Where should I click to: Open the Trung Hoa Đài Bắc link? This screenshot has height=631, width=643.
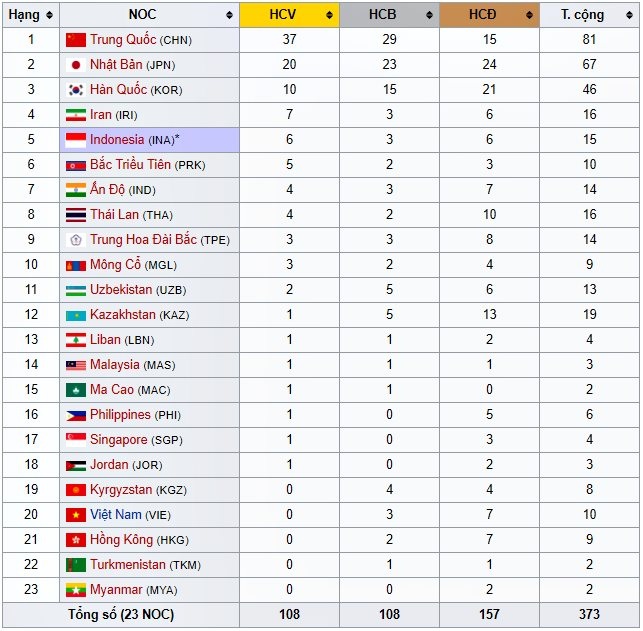(x=143, y=240)
